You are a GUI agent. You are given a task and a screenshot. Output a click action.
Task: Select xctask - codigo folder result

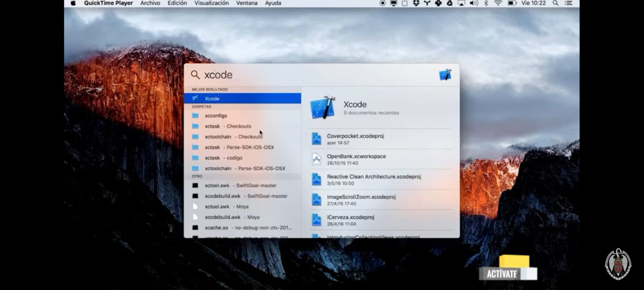pyautogui.click(x=242, y=158)
